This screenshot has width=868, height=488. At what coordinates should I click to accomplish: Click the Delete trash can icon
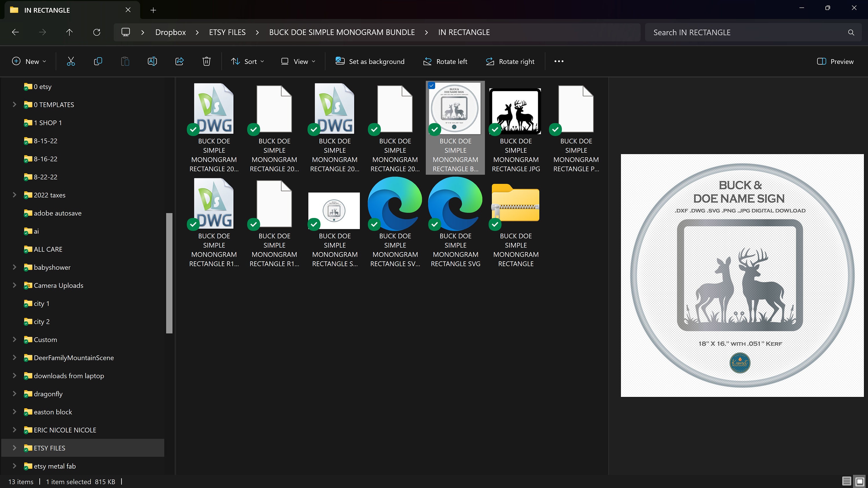[x=207, y=61]
